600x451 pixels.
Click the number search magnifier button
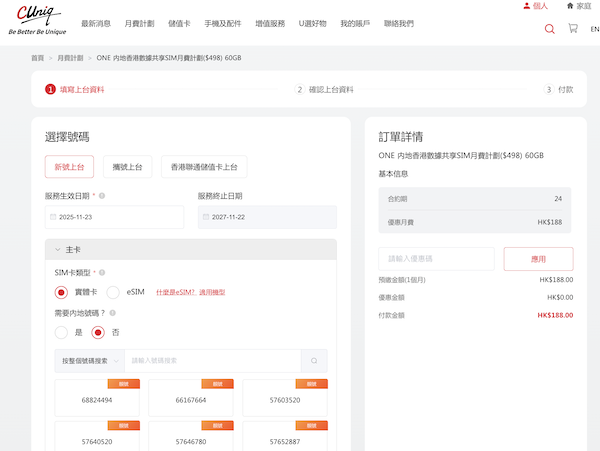314,361
